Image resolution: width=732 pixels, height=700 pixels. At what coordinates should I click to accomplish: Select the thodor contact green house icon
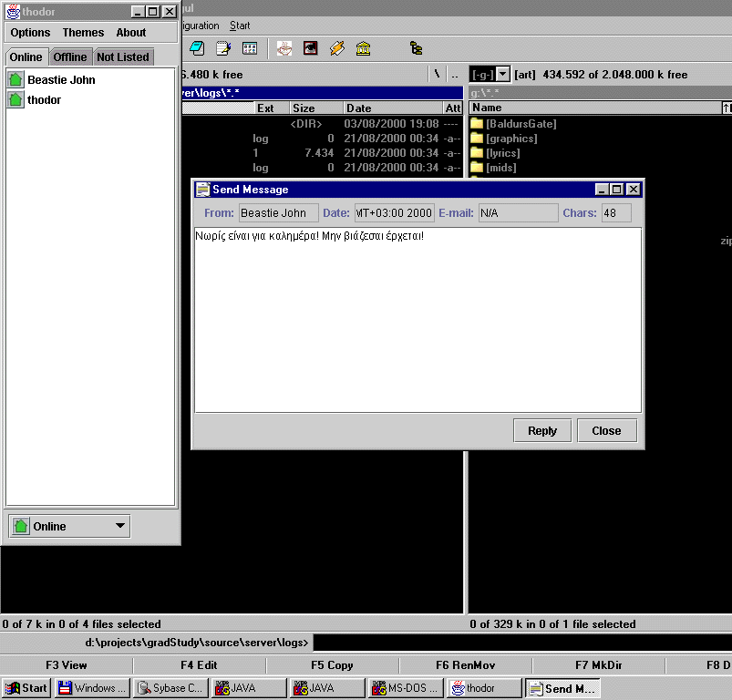15,99
